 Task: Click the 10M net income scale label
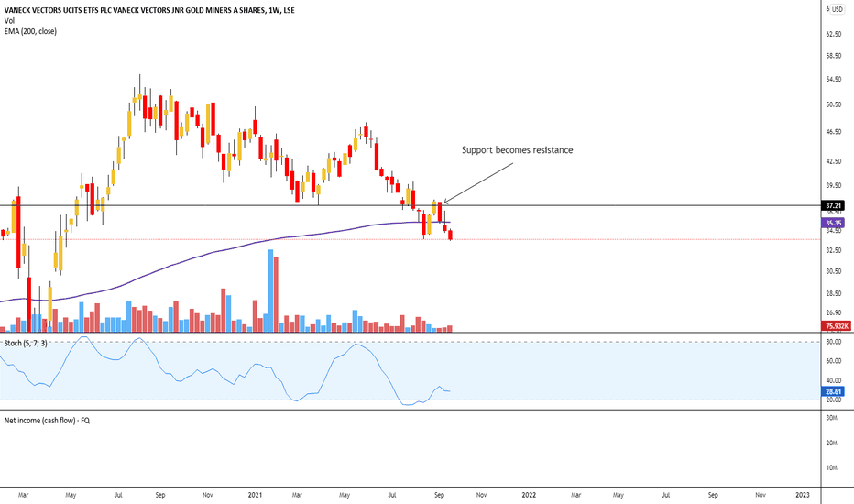tap(832, 468)
